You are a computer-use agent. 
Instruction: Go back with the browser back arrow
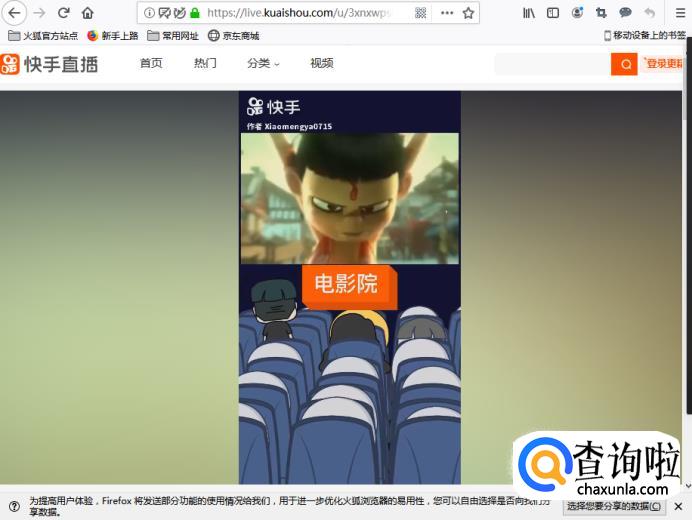point(15,13)
